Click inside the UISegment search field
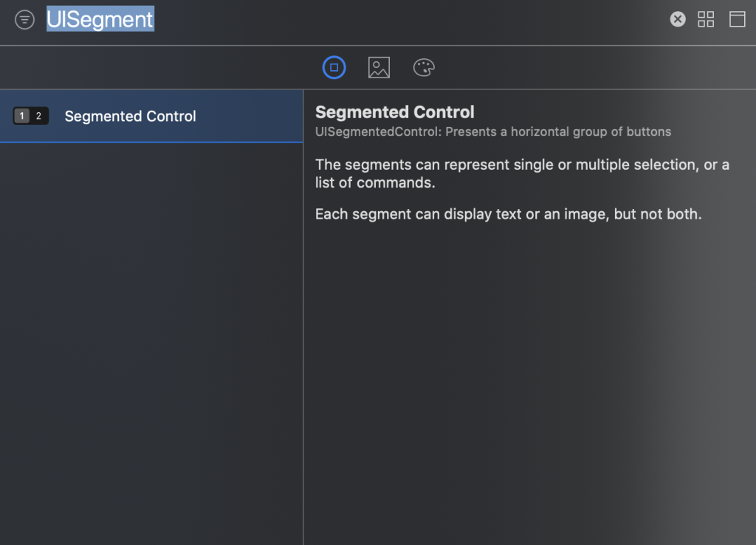This screenshot has width=756, height=545. (100, 19)
